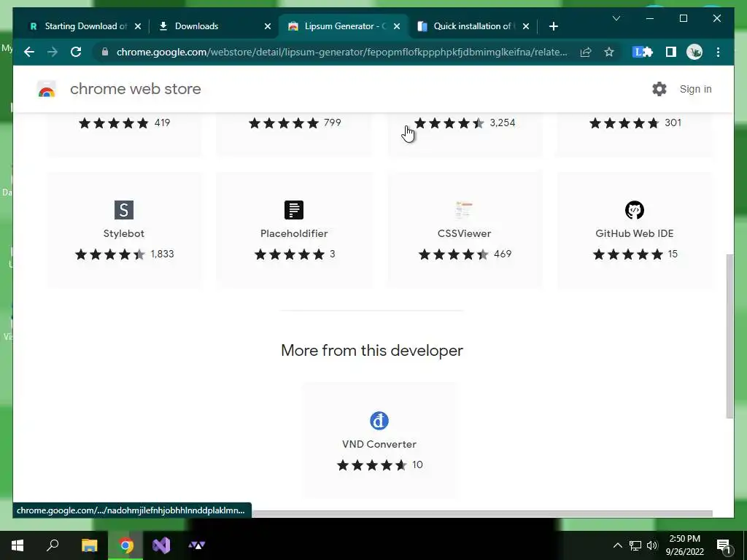Open the CSSViewer extension icon
Screen dimensions: 747x560
(464, 210)
